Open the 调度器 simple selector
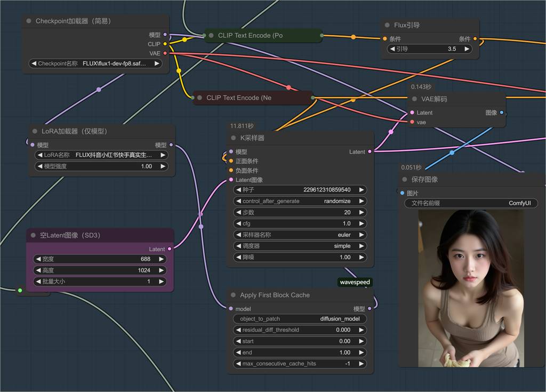The height and width of the screenshot is (392, 546). (300, 246)
